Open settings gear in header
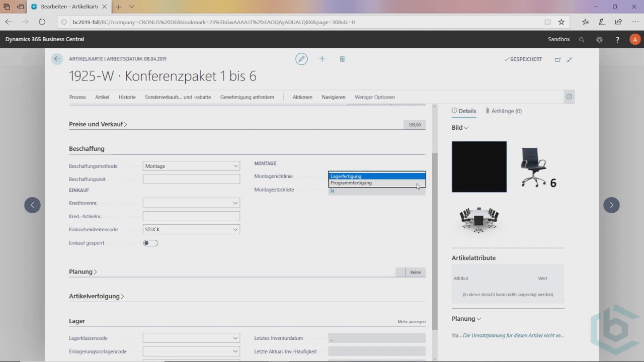The image size is (644, 362). tap(599, 39)
